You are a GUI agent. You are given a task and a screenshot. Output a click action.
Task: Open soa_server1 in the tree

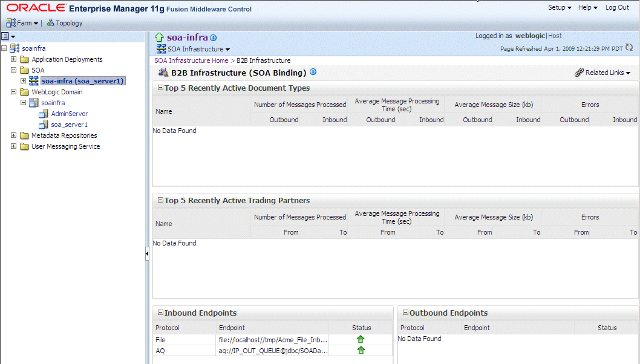point(70,125)
